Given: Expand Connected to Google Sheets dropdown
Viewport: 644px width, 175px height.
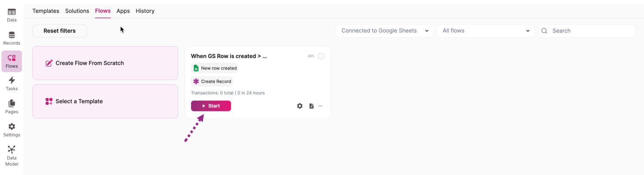Looking at the screenshot, I should click(384, 31).
